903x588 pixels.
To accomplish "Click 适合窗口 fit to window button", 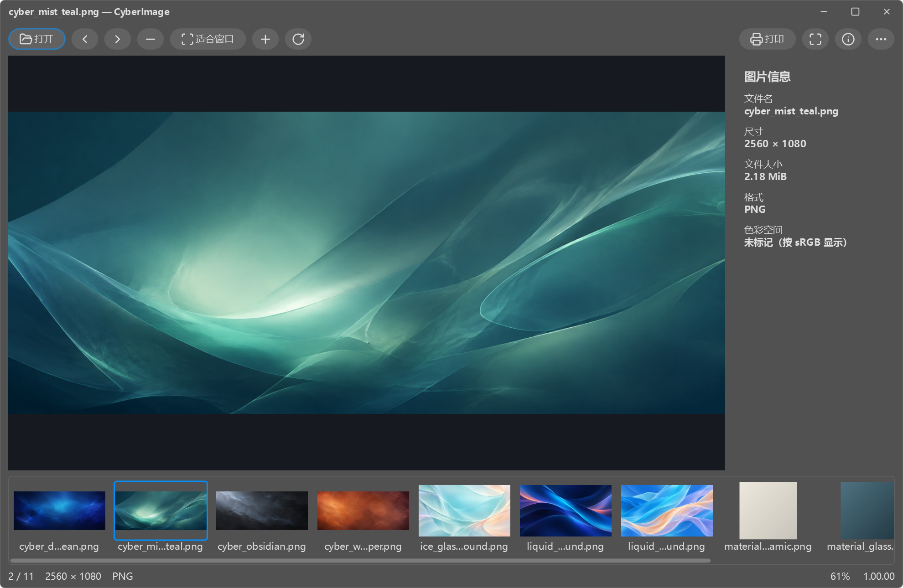I will (x=208, y=39).
